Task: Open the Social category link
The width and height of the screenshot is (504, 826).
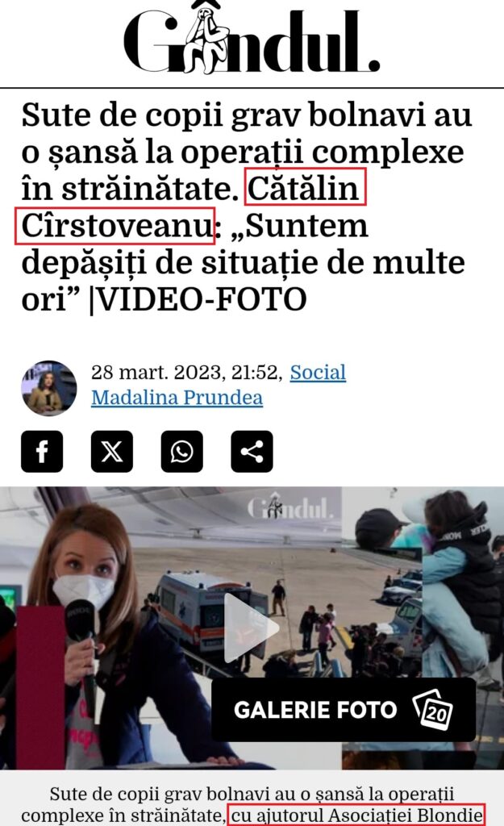Action: (318, 373)
